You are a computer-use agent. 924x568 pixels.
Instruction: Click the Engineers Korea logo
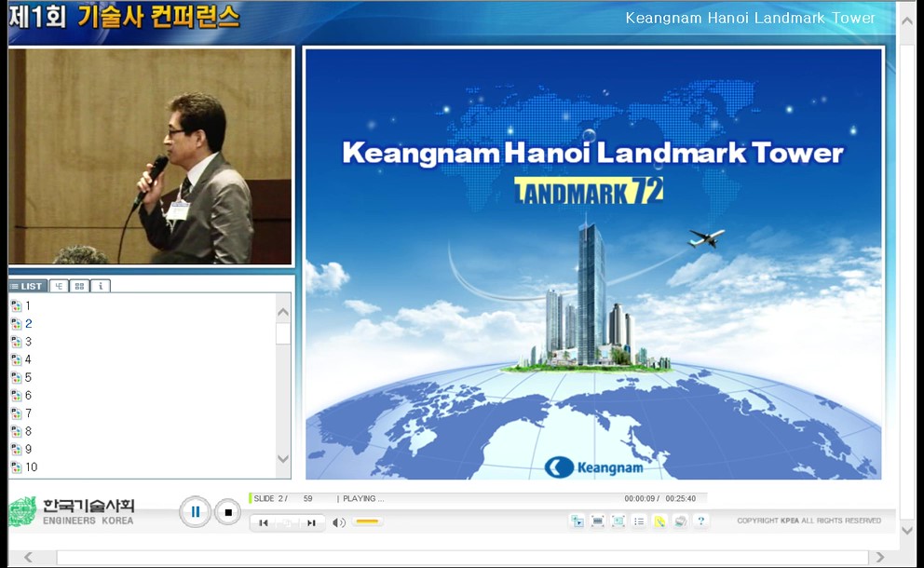click(x=73, y=511)
